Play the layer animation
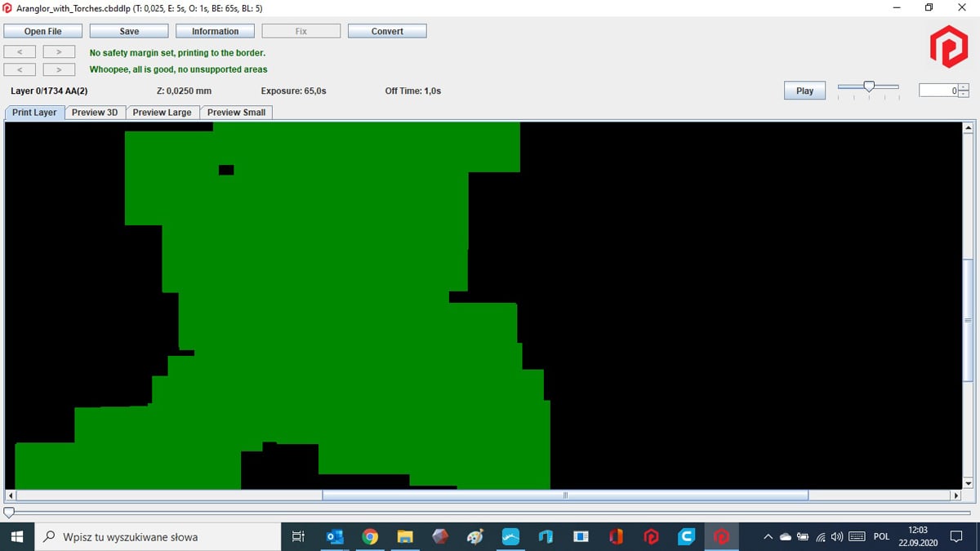980x551 pixels. (x=804, y=91)
